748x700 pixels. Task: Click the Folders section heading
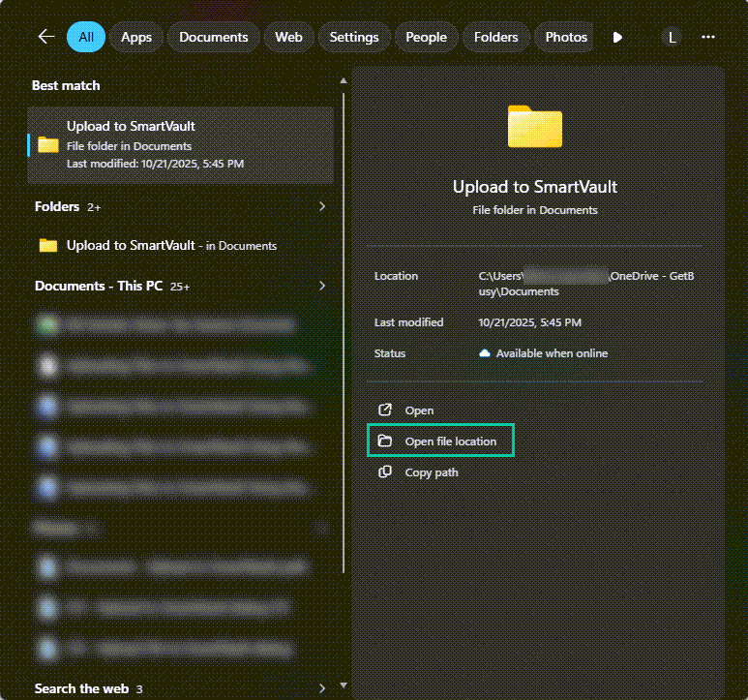57,206
